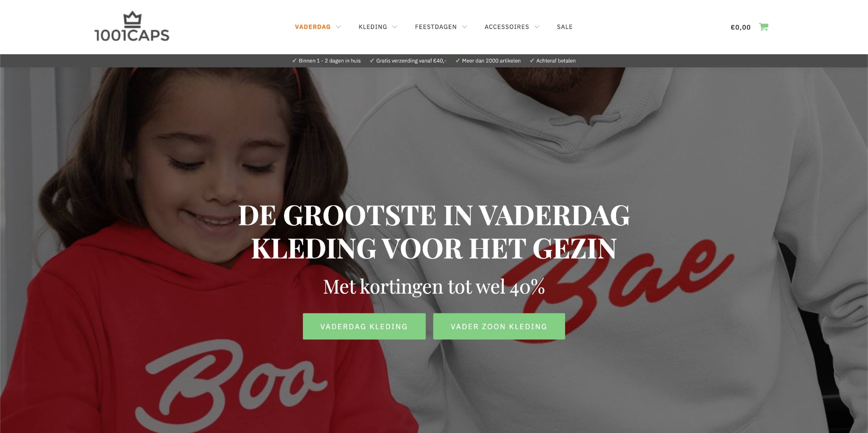The image size is (868, 433).
Task: Expand the Vaderdag chevron arrow
Action: point(338,27)
